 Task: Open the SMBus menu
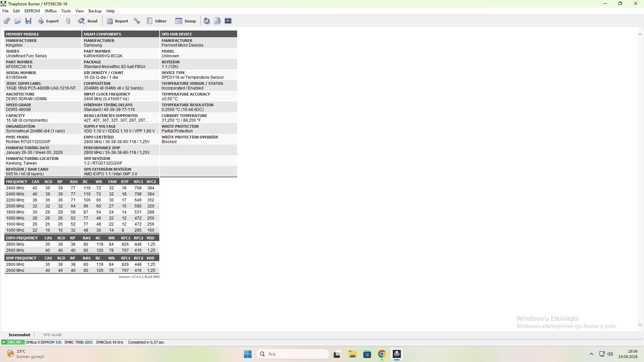pos(51,11)
